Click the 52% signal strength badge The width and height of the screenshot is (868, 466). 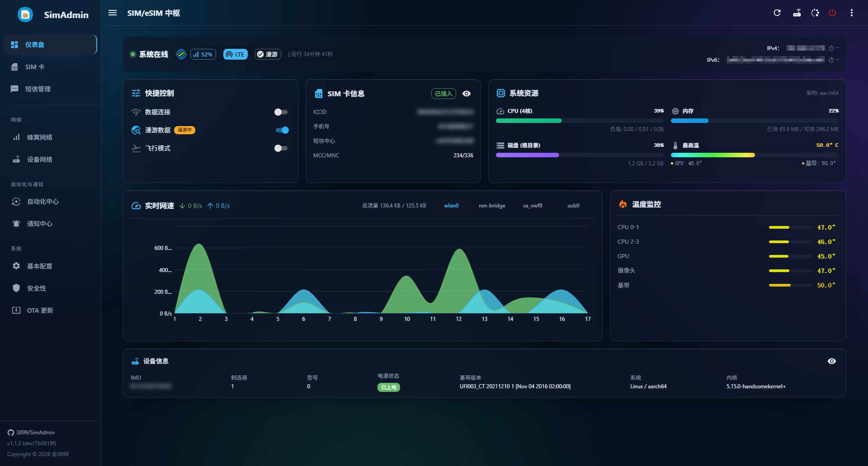(203, 54)
